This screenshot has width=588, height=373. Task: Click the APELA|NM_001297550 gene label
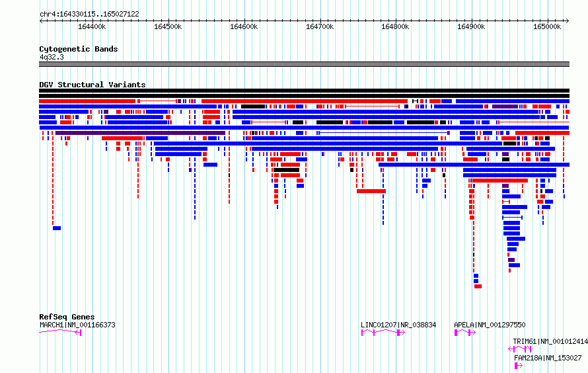(490, 325)
